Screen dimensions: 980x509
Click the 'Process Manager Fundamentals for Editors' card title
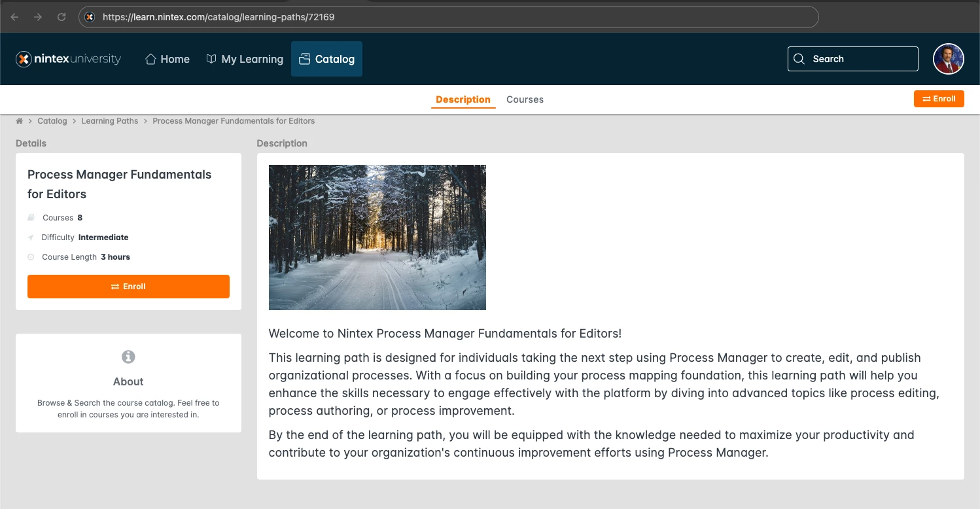coord(120,184)
